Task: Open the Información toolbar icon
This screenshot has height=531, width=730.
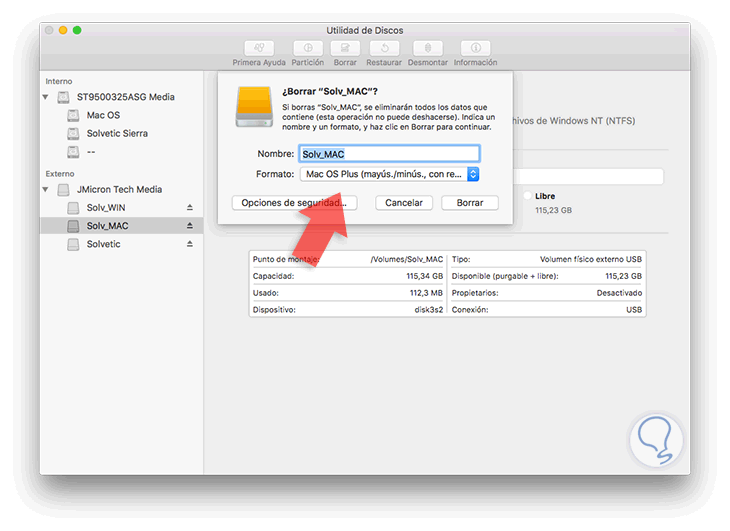Action: (x=475, y=48)
